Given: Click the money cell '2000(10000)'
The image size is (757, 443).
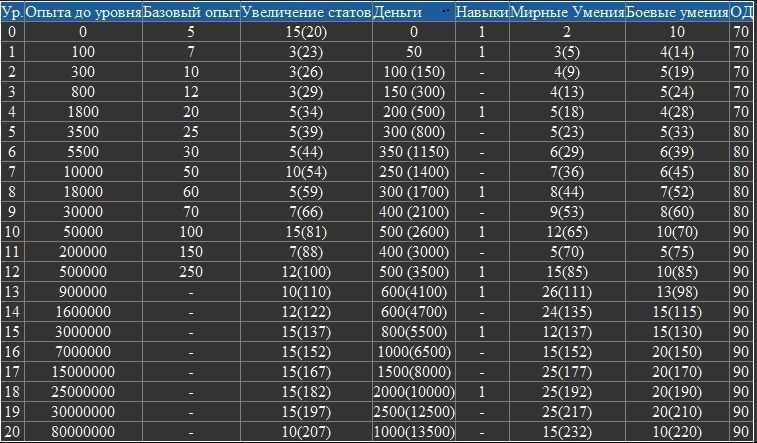Looking at the screenshot, I should [412, 391].
